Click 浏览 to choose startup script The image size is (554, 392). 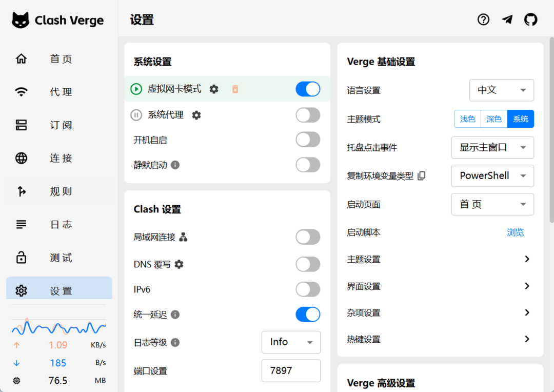pos(515,232)
